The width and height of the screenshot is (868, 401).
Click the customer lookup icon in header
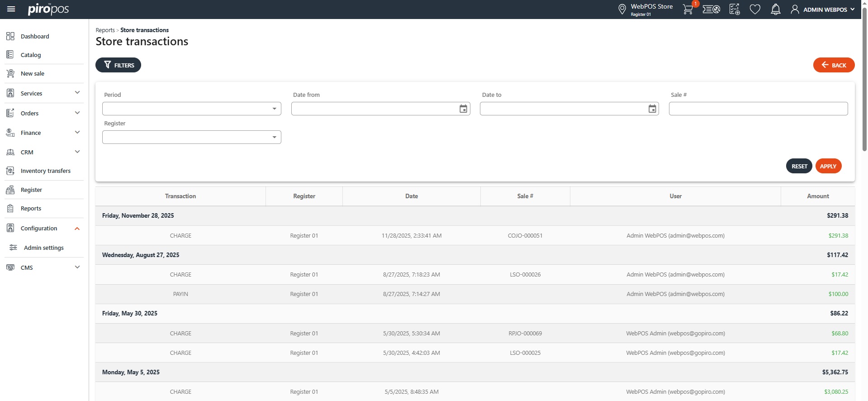click(711, 10)
